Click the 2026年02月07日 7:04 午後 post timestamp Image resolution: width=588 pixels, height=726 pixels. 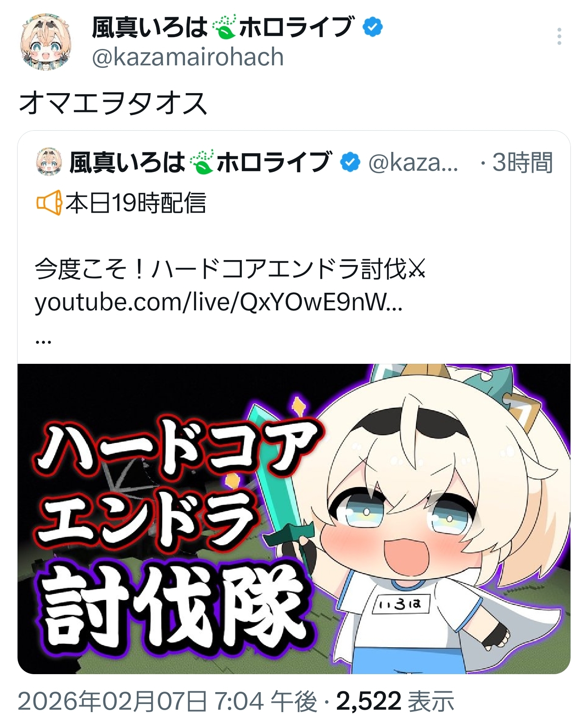pos(167,701)
